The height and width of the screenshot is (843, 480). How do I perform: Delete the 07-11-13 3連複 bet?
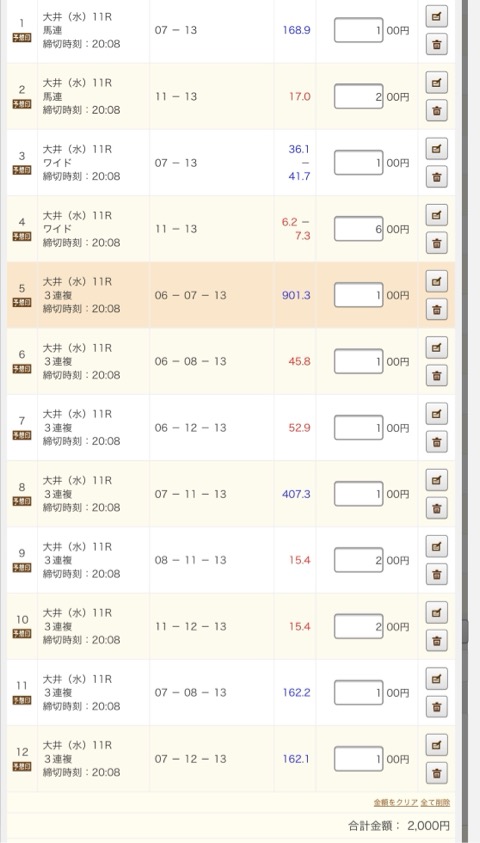click(x=436, y=508)
